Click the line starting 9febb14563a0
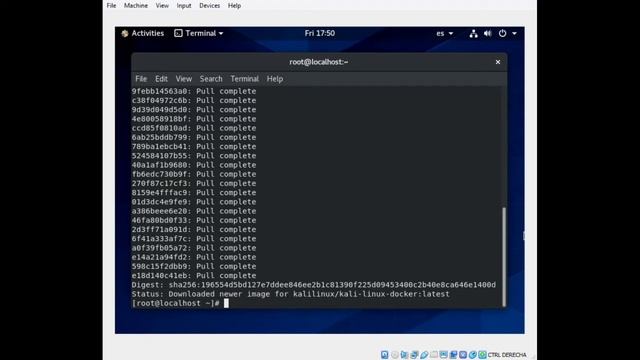Image resolution: width=640 pixels, height=360 pixels. 194,91
